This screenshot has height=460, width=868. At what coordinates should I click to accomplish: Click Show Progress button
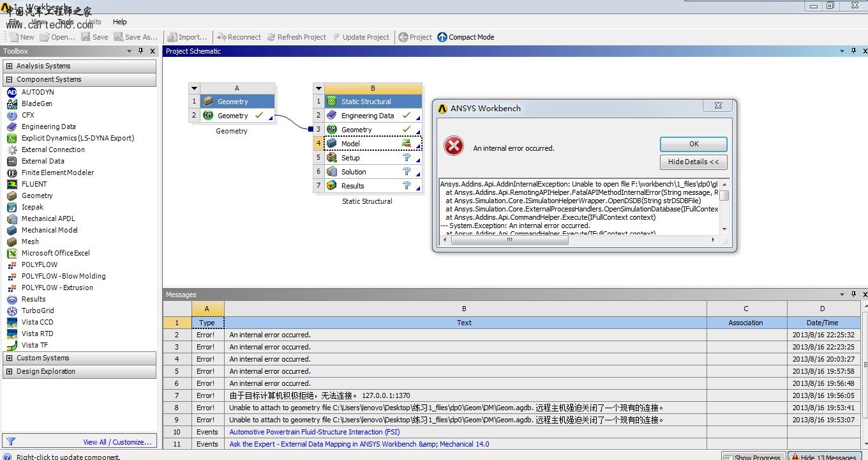(x=753, y=456)
